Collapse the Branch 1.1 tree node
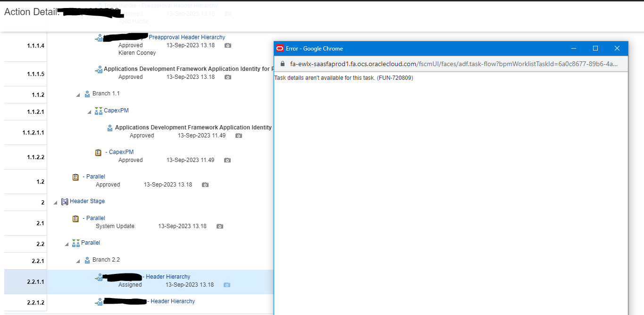This screenshot has width=644, height=315. coord(78,94)
